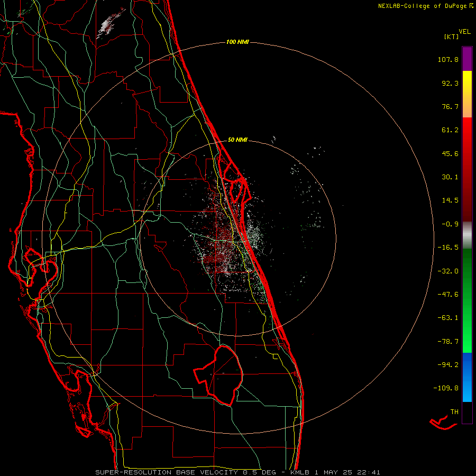Image resolution: width=476 pixels, height=476 pixels.
Task: Click the TH label beside the color bar
Action: (x=454, y=412)
